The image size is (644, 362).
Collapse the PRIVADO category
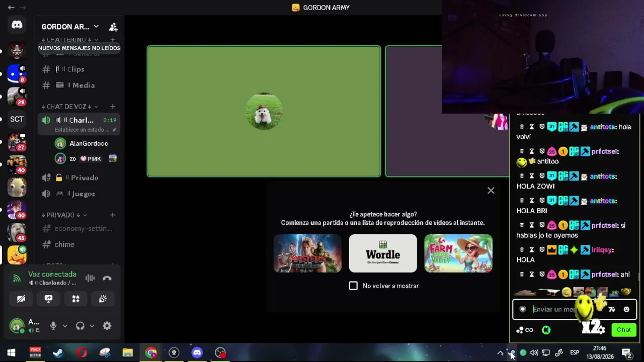(x=64, y=215)
